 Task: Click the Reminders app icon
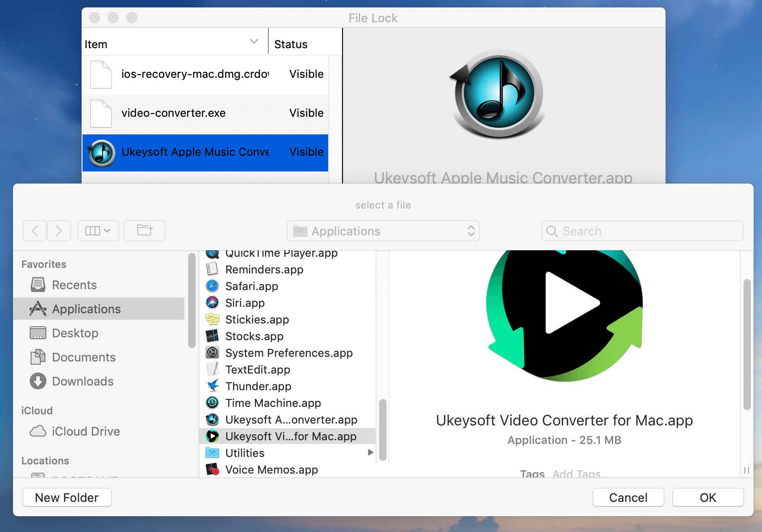tap(212, 269)
